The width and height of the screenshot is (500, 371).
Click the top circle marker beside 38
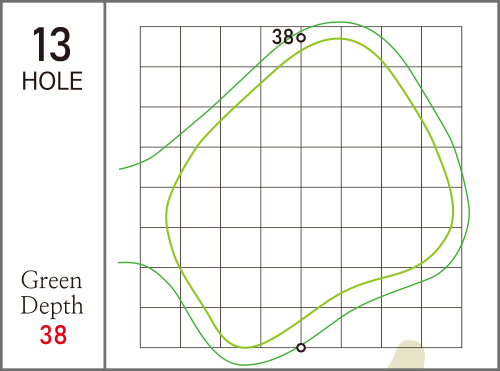click(x=301, y=38)
